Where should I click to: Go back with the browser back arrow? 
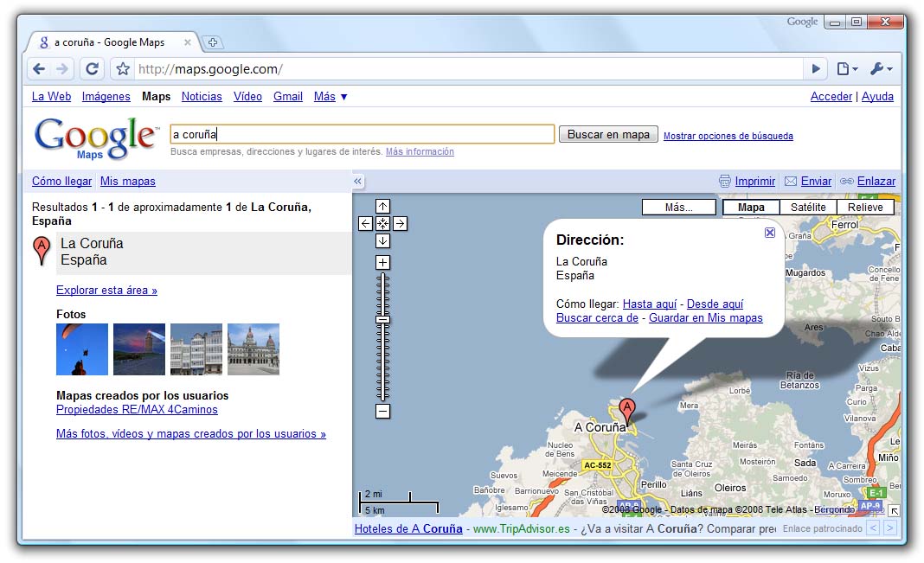tap(39, 69)
